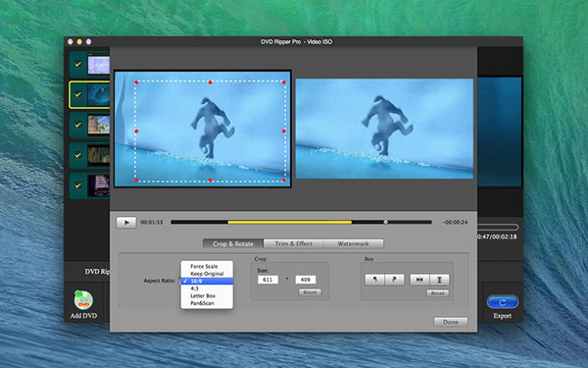
Task: Flip the video horizontally
Action: tap(419, 280)
